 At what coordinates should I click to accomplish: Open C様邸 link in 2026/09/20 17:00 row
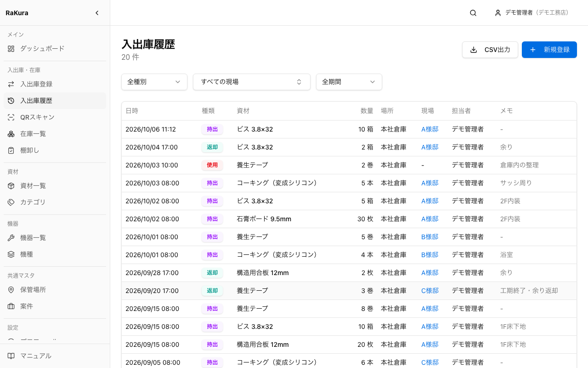click(430, 291)
